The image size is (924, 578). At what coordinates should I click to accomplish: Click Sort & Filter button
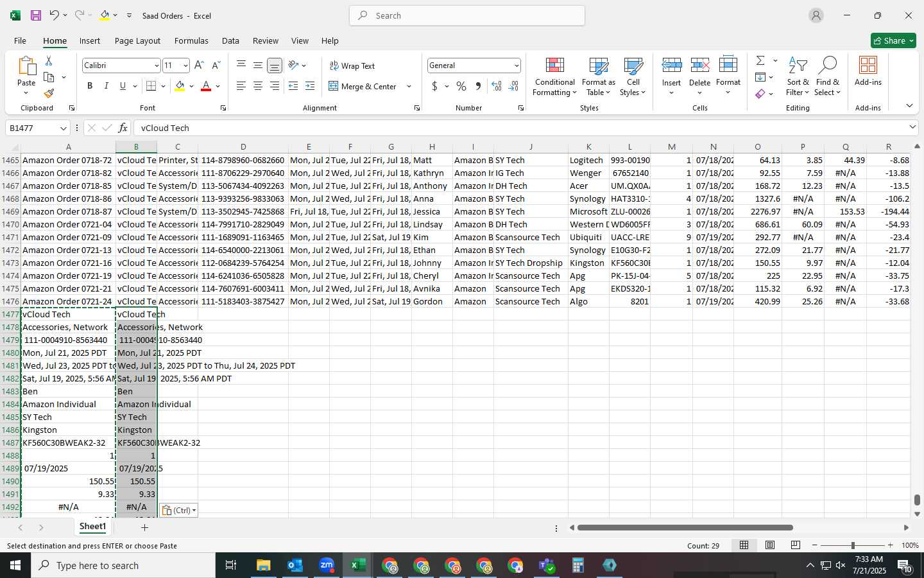(x=798, y=76)
